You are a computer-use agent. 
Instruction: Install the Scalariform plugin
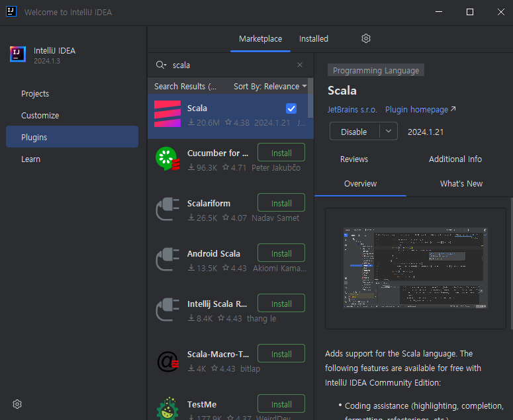(x=281, y=203)
